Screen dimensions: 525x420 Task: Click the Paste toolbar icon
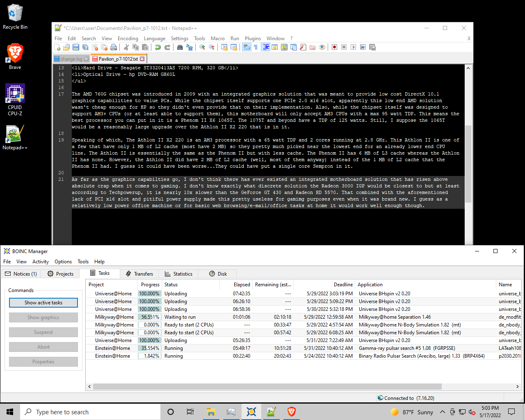(145, 47)
